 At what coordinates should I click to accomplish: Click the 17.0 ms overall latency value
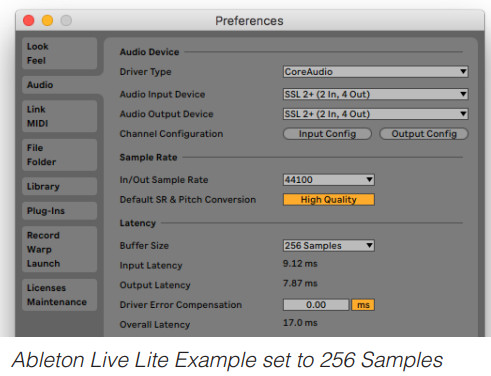[300, 323]
